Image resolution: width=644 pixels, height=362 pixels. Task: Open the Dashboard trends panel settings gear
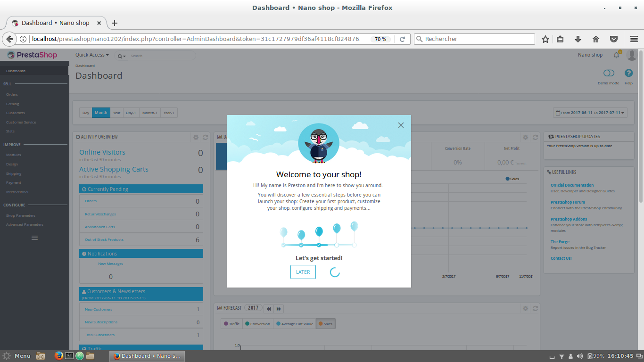coord(526,137)
